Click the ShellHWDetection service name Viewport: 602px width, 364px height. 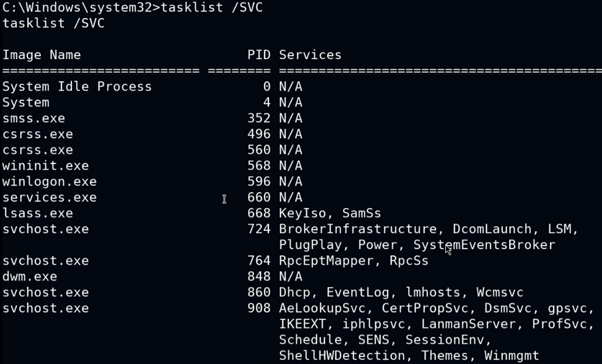click(342, 355)
